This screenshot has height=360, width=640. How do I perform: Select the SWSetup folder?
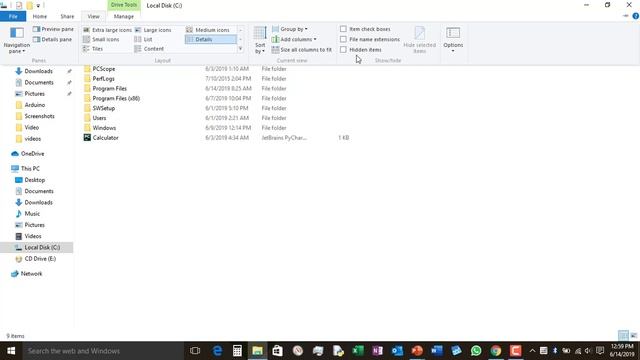(104, 108)
